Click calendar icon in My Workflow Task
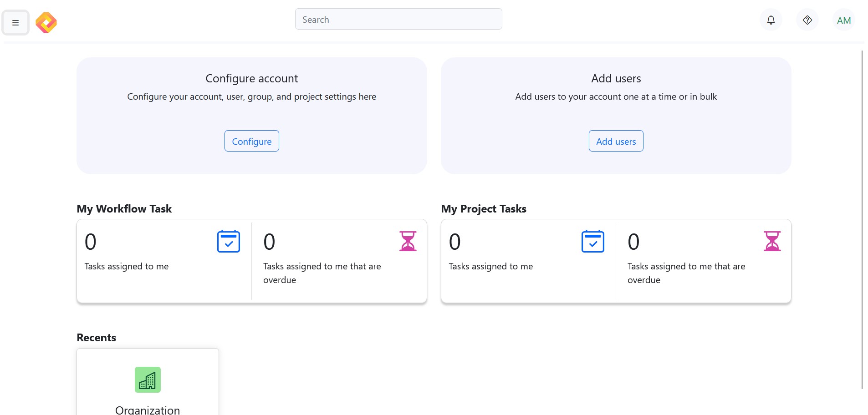 [x=229, y=241]
